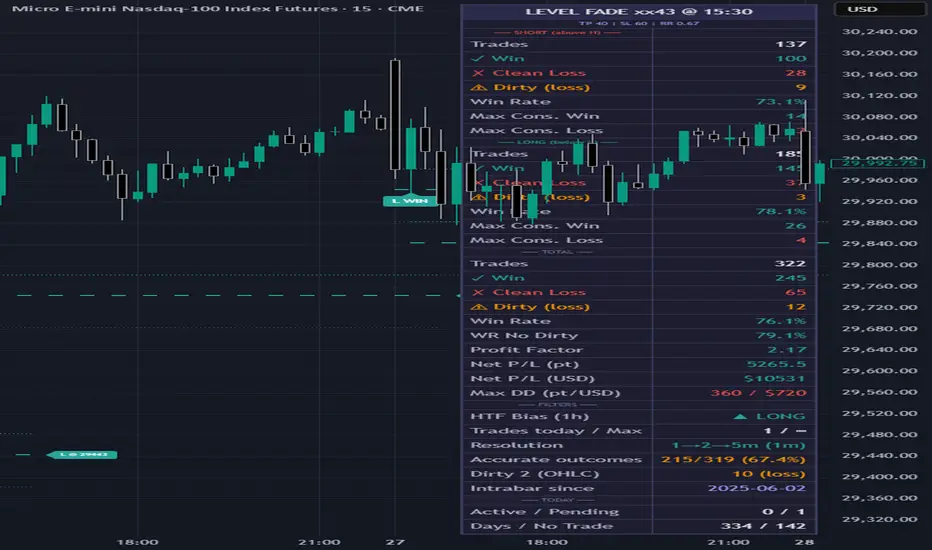Viewport: 932px width, 550px height.
Task: Click the total Trades count 322
Action: pyautogui.click(x=790, y=263)
